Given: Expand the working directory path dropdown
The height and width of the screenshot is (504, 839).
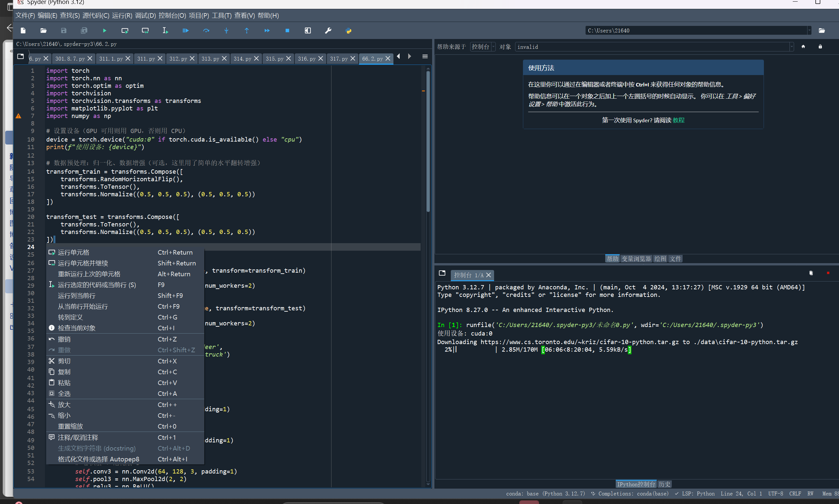Looking at the screenshot, I should 809,30.
